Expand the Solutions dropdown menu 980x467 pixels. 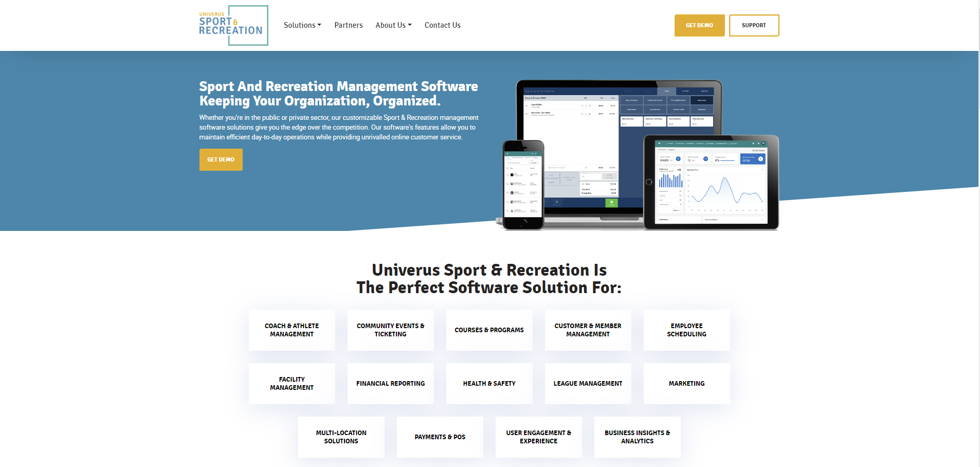pos(302,25)
